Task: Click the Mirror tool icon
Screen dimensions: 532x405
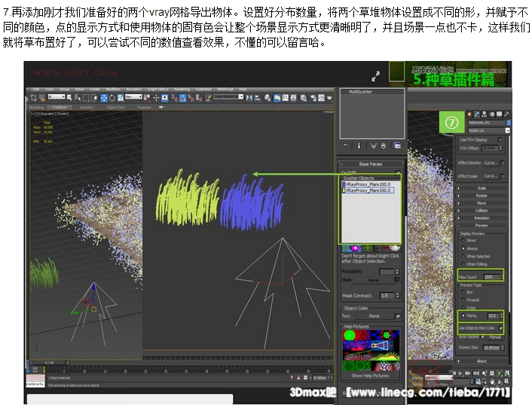Action: 249,98
